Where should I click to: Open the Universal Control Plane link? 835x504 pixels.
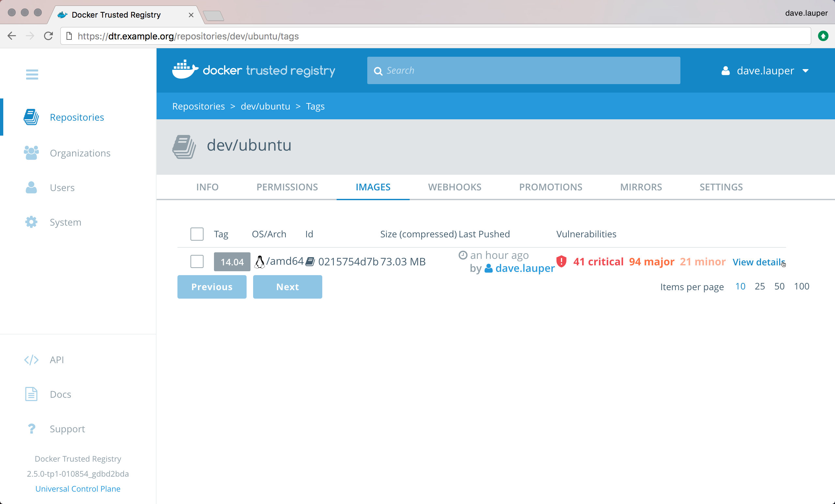tap(78, 488)
